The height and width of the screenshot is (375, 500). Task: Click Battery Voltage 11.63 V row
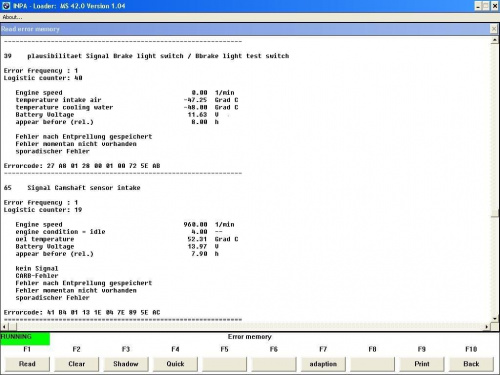click(117, 115)
